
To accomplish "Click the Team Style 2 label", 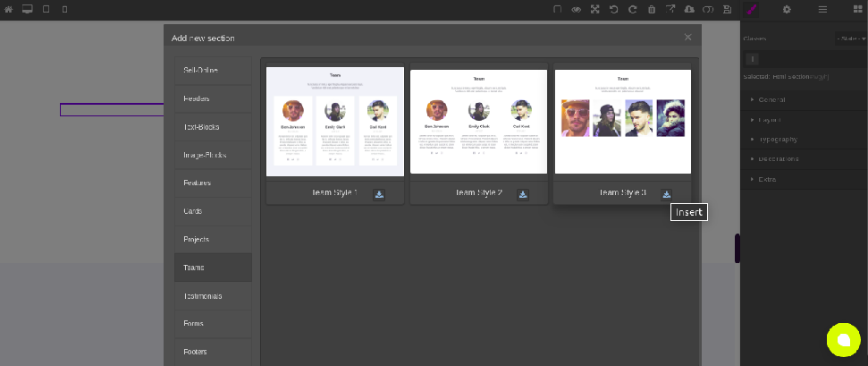I will pyautogui.click(x=478, y=193).
